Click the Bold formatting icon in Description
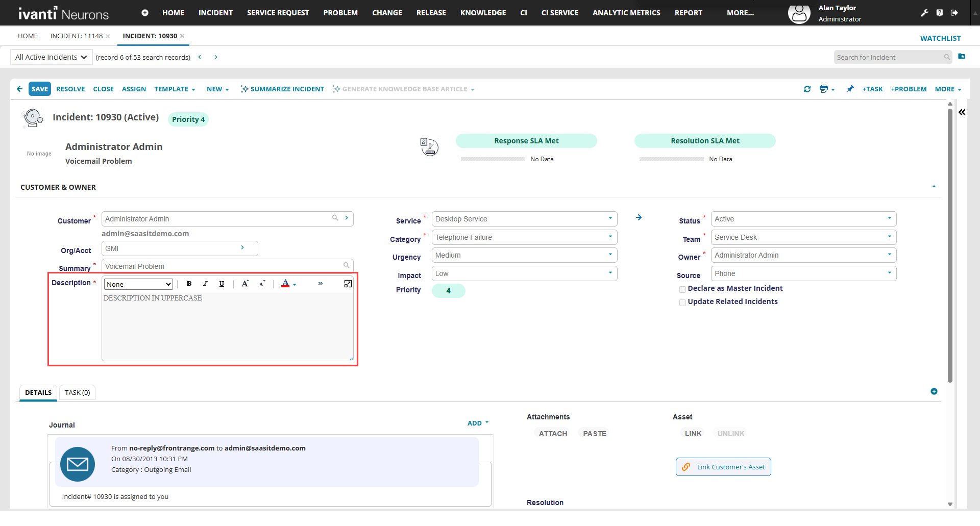980x526 pixels. [x=189, y=284]
